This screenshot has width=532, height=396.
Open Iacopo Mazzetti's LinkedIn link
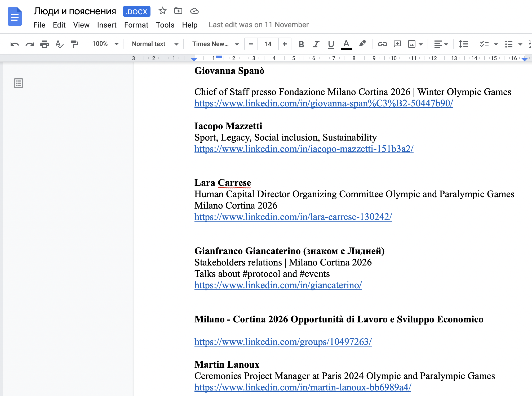pyautogui.click(x=304, y=149)
